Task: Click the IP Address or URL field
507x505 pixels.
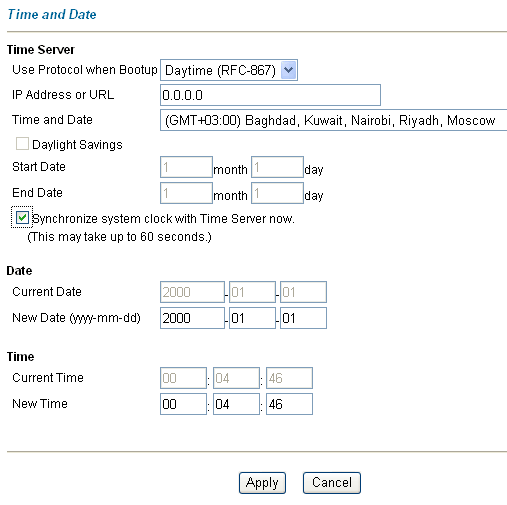Action: pos(270,95)
